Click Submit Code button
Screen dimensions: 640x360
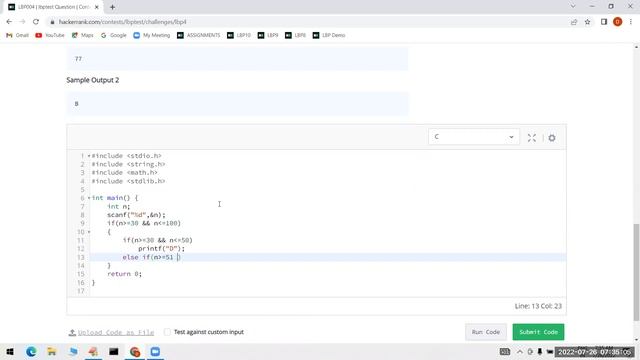[538, 332]
